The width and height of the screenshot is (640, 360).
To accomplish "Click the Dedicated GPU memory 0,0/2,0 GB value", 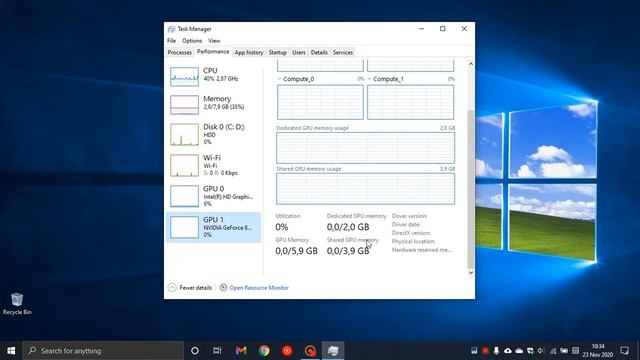I will pyautogui.click(x=348, y=227).
